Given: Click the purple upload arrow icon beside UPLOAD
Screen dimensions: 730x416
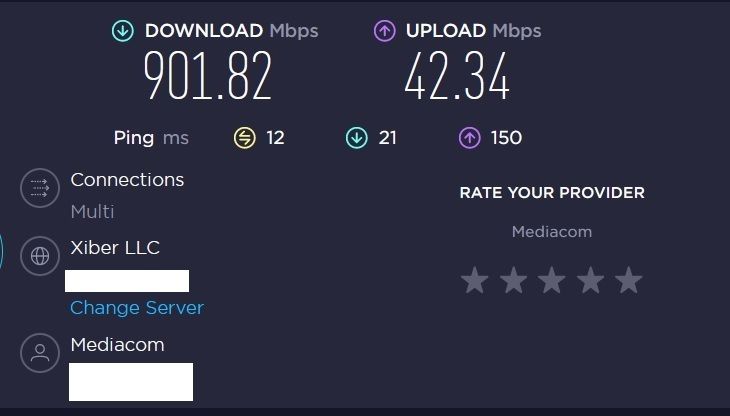Looking at the screenshot, I should (x=385, y=31).
